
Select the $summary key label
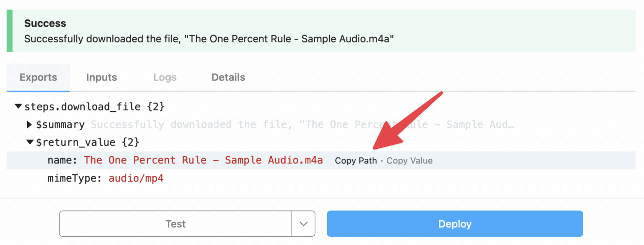(x=60, y=125)
